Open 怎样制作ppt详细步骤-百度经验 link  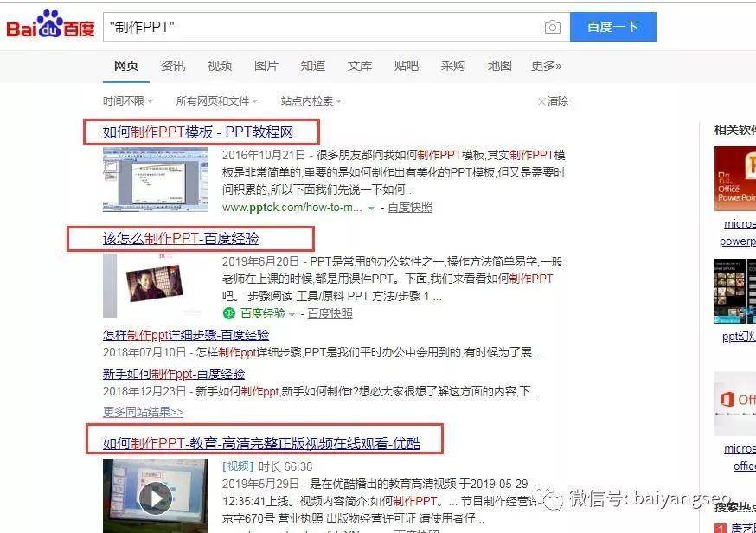point(186,335)
